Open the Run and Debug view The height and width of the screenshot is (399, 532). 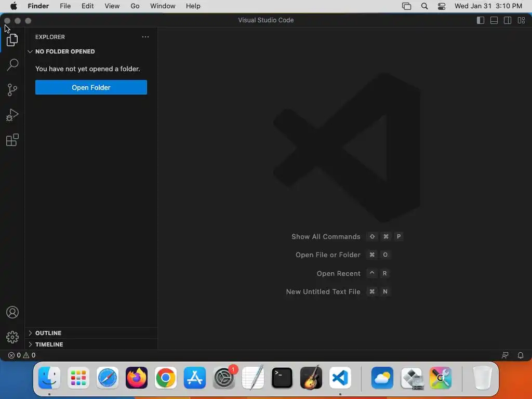tap(12, 115)
